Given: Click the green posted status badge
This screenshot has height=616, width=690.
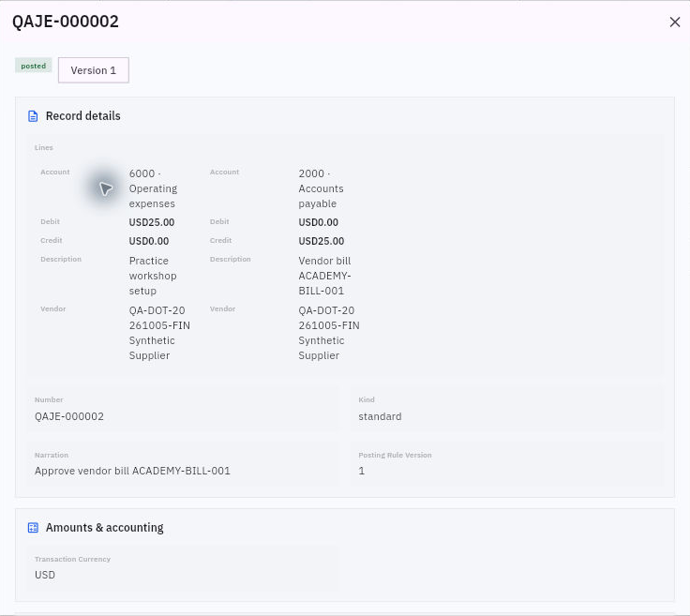Looking at the screenshot, I should 34,66.
